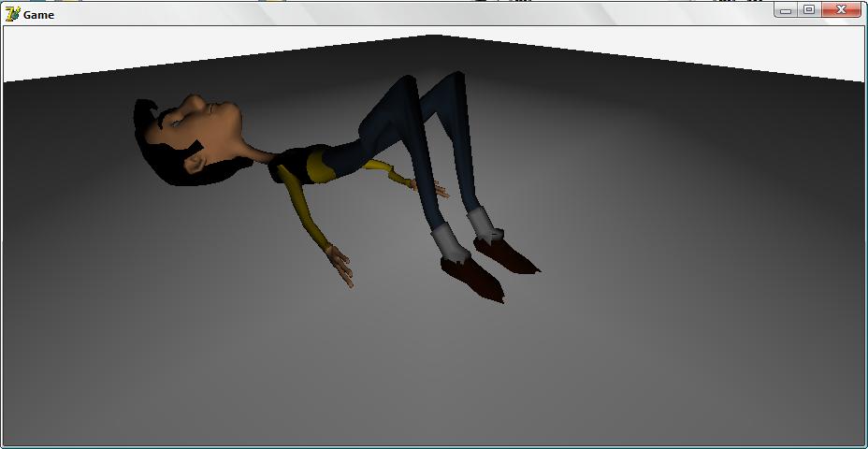Click the character's brown shoes

coord(490,269)
